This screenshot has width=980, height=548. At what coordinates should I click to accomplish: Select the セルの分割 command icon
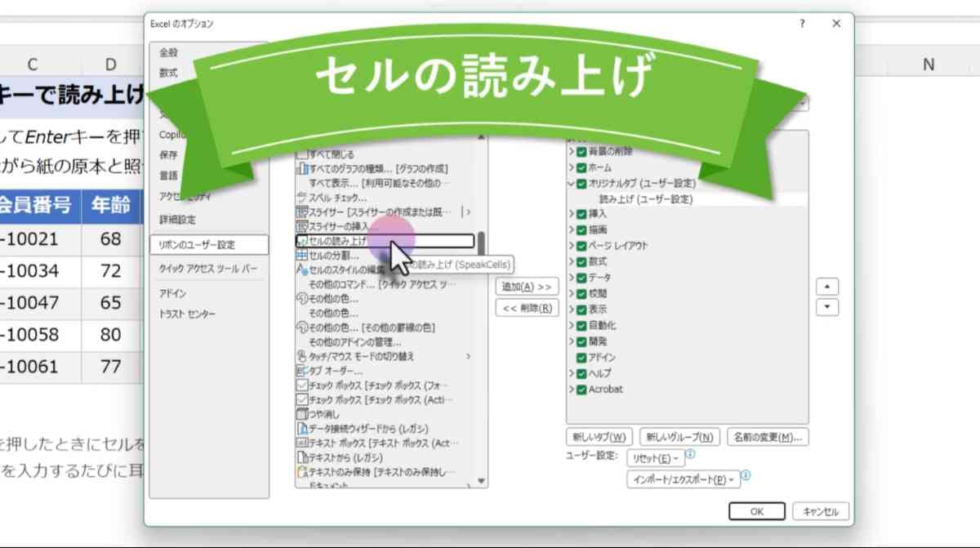pyautogui.click(x=301, y=256)
